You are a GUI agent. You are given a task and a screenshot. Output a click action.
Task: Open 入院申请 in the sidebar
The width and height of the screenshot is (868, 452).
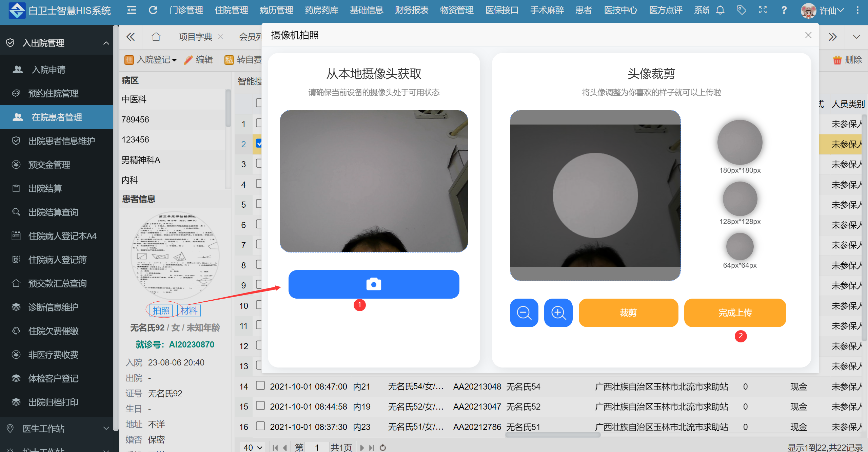coord(56,70)
